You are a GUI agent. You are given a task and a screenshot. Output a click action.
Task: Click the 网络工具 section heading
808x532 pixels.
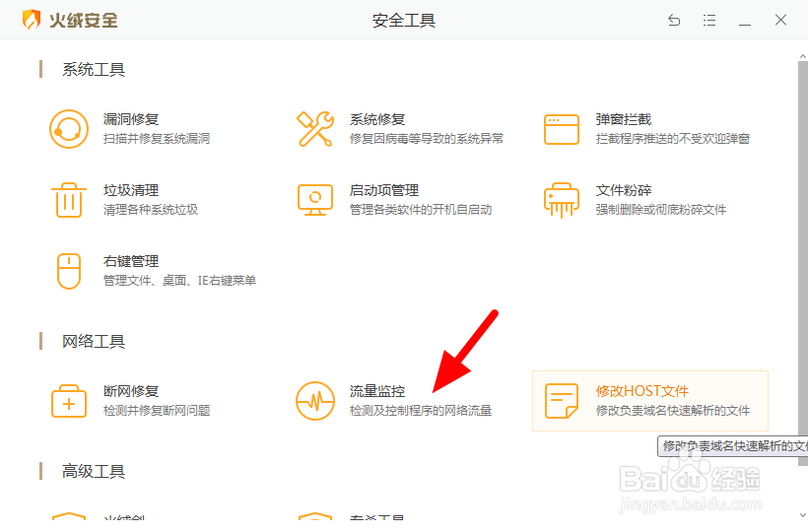point(94,342)
